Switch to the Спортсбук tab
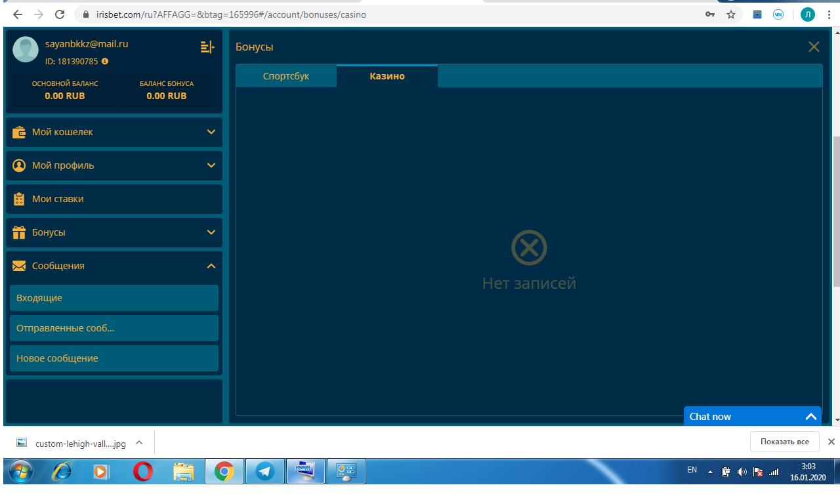Viewport: 840px width, 504px height. point(286,76)
